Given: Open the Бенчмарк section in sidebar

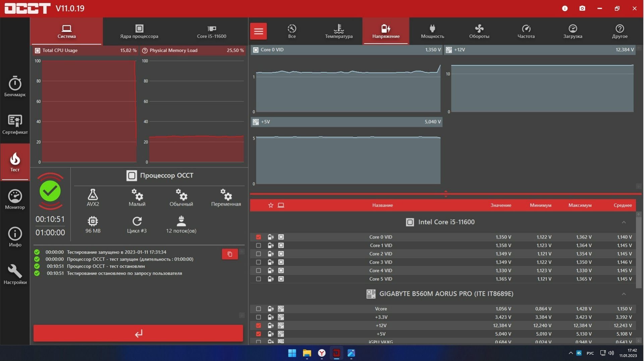Looking at the screenshot, I should 15,86.
